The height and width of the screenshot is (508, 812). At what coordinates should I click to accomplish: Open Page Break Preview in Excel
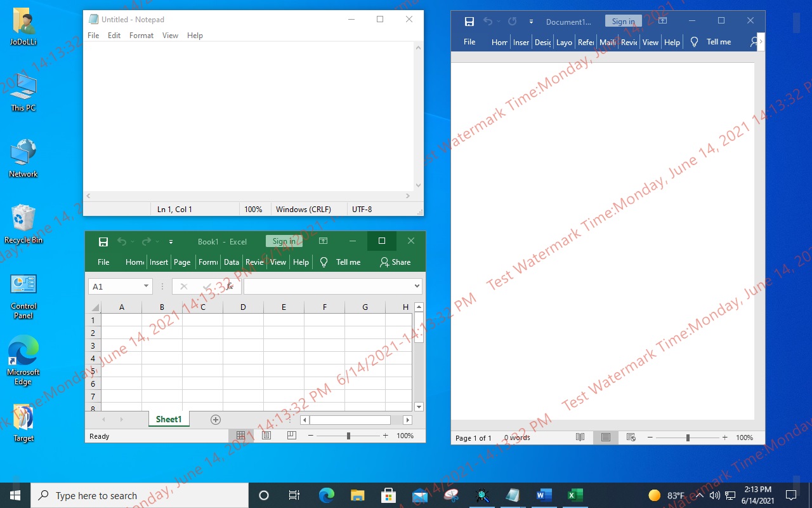point(291,436)
